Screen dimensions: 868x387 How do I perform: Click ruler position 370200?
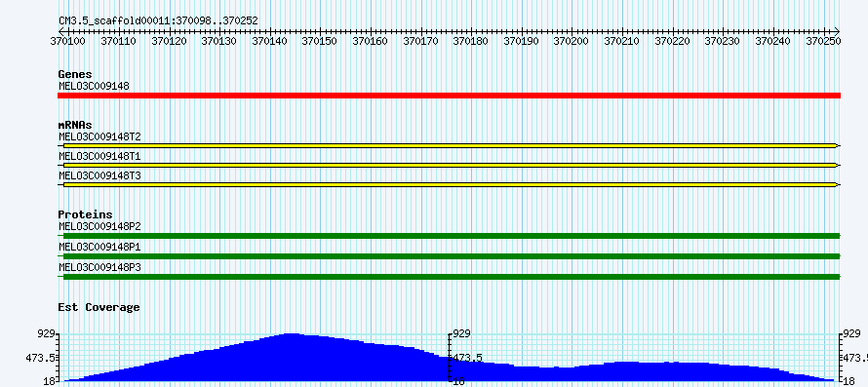pos(572,41)
